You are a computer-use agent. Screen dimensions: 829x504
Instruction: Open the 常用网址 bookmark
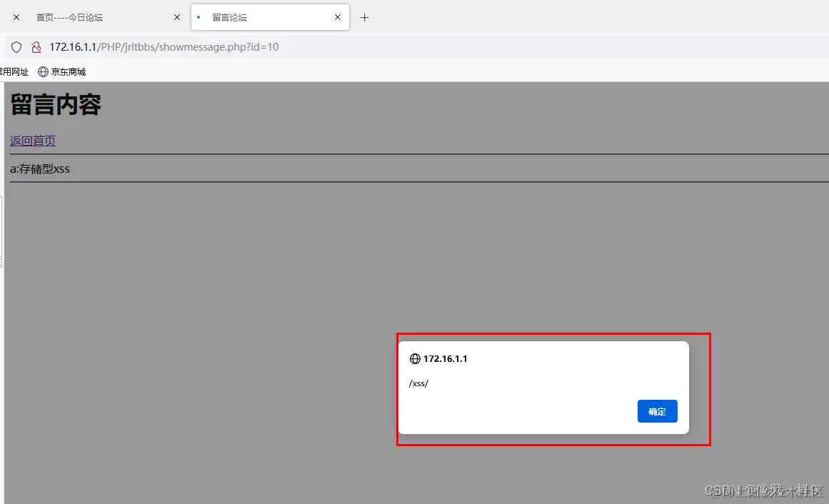(14, 72)
